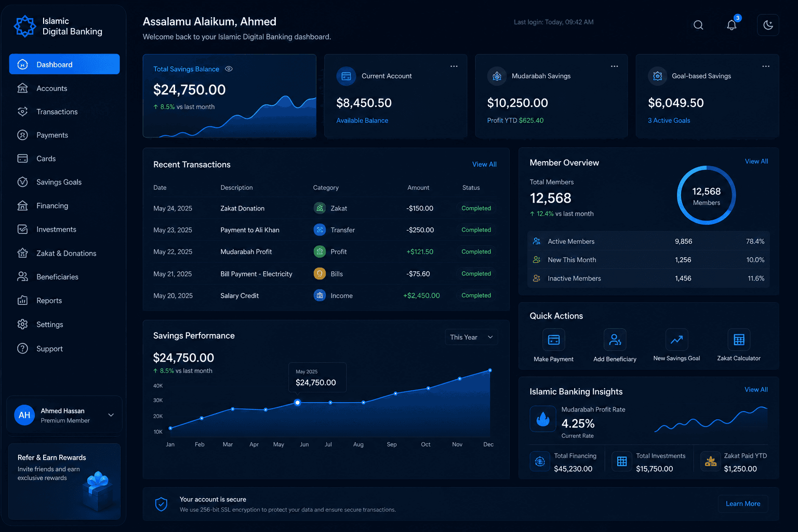The image size is (798, 532).
Task: Toggle dark mode moon button
Action: coord(768,25)
